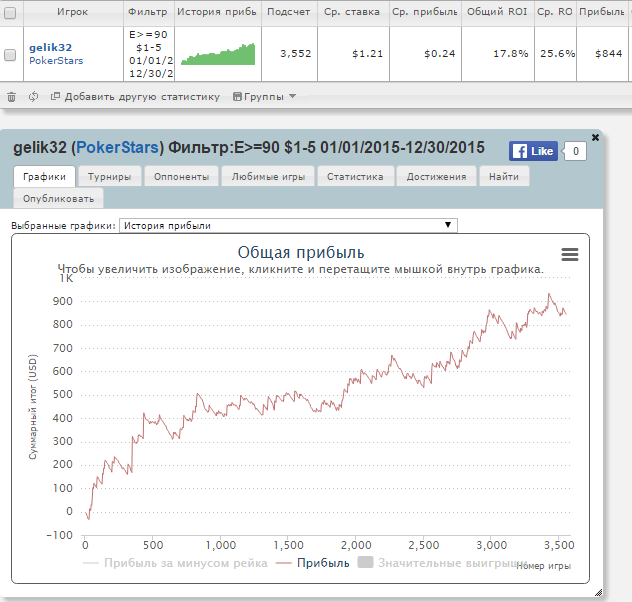
Task: Sort by the Ср. прибыль column header
Action: 425,12
